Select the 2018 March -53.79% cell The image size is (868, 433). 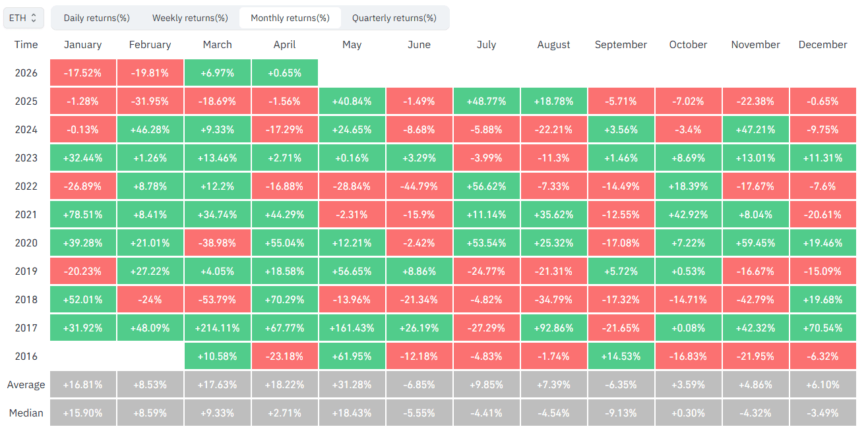[x=218, y=300]
